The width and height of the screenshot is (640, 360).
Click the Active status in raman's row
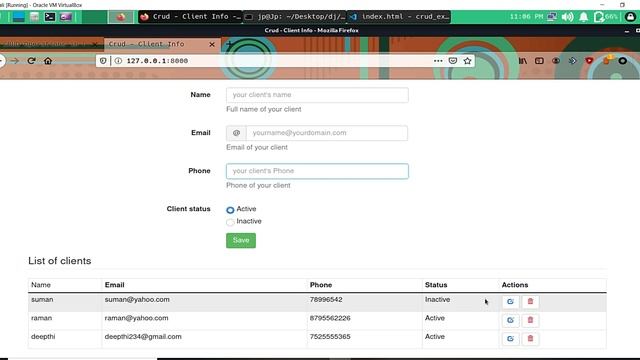tap(435, 318)
